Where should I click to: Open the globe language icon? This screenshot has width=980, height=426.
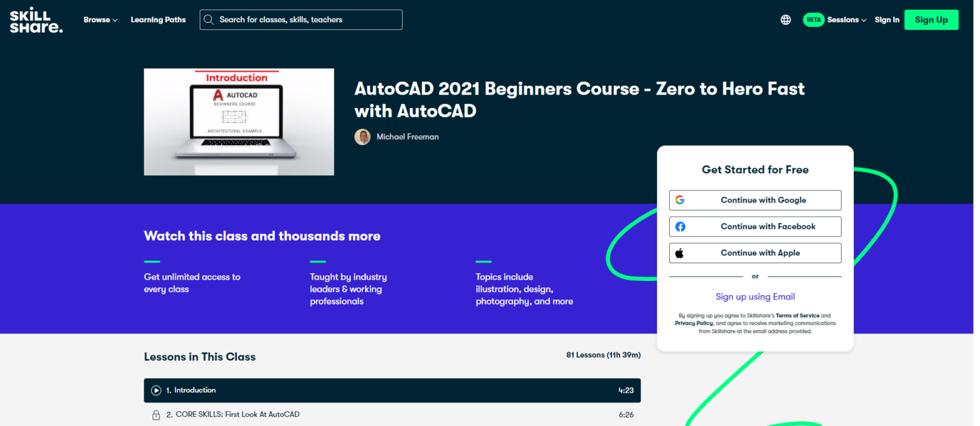pyautogui.click(x=785, y=19)
